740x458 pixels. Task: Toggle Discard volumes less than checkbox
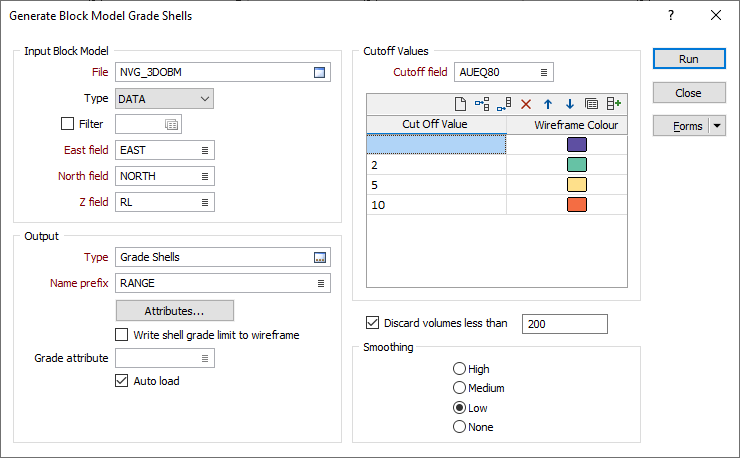point(372,322)
